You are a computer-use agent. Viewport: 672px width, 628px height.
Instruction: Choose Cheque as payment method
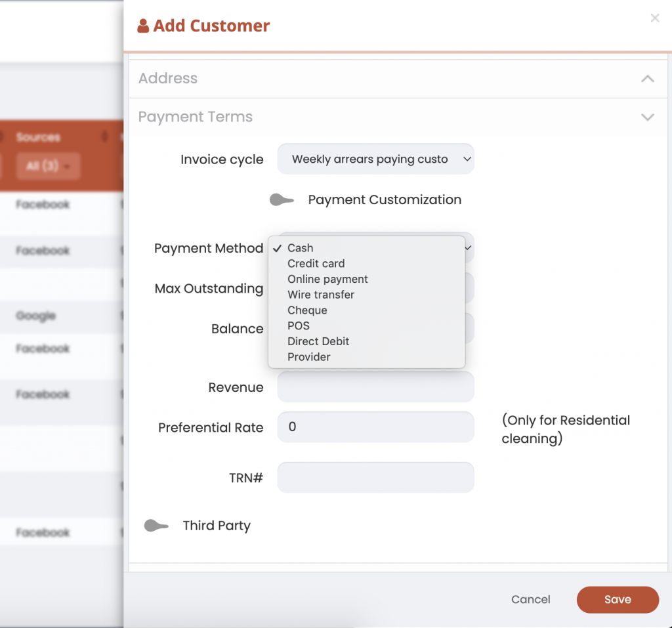[x=307, y=310]
